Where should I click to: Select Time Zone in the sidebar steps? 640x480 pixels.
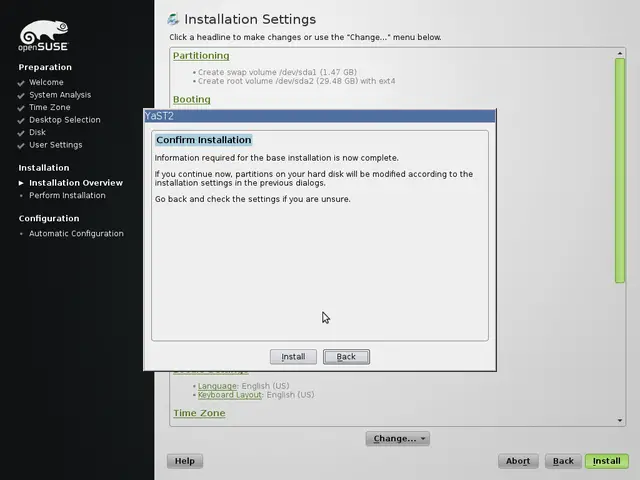pyautogui.click(x=49, y=107)
